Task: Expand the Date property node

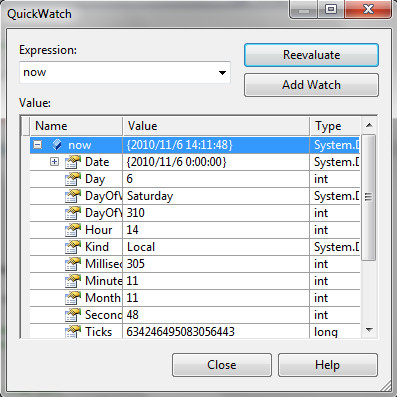Action: 54,162
